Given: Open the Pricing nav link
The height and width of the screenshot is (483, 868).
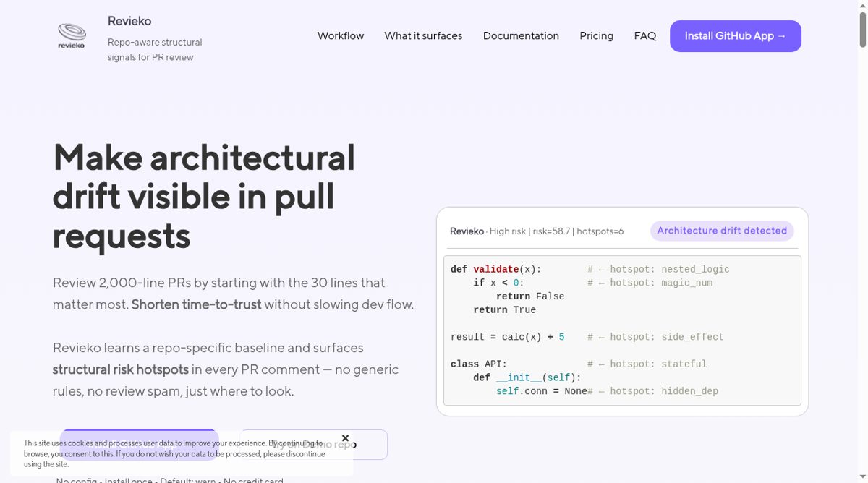Looking at the screenshot, I should tap(597, 35).
